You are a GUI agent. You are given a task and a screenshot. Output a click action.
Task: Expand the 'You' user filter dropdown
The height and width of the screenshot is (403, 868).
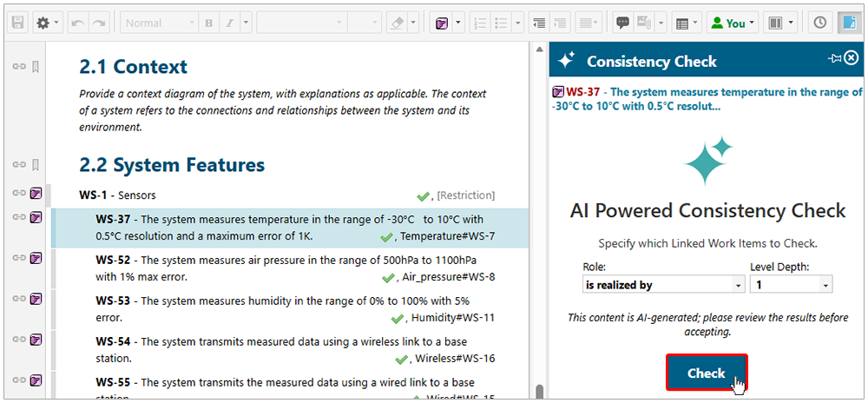point(733,23)
